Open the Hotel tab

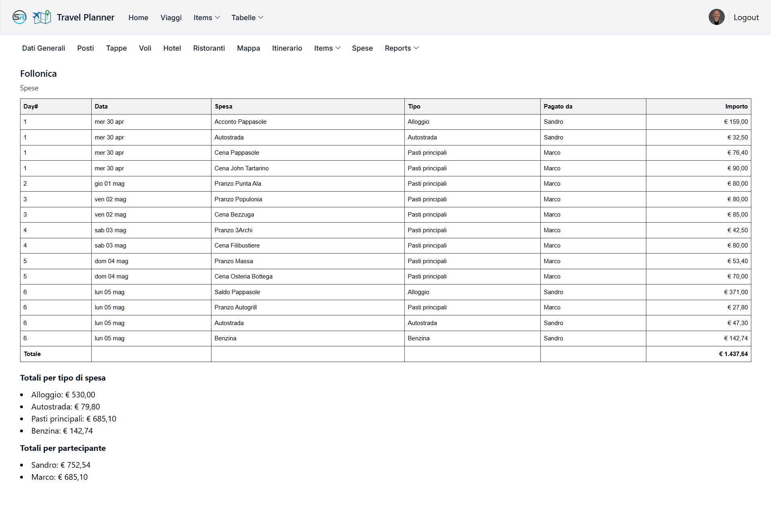(172, 48)
